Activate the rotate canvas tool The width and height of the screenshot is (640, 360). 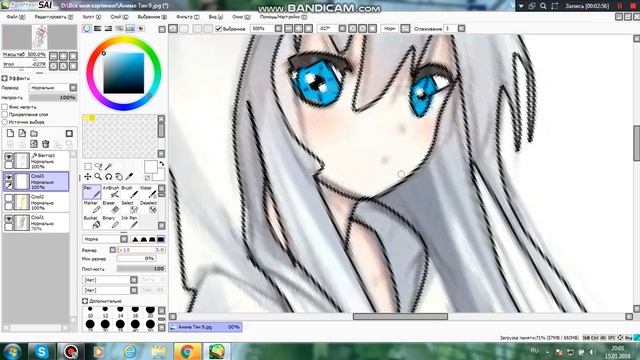coord(109,177)
